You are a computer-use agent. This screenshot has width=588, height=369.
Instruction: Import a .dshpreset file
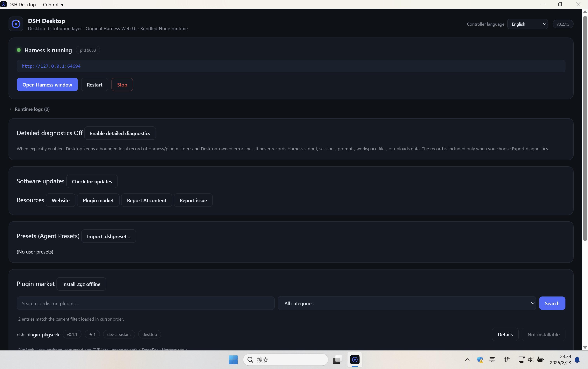(109, 236)
